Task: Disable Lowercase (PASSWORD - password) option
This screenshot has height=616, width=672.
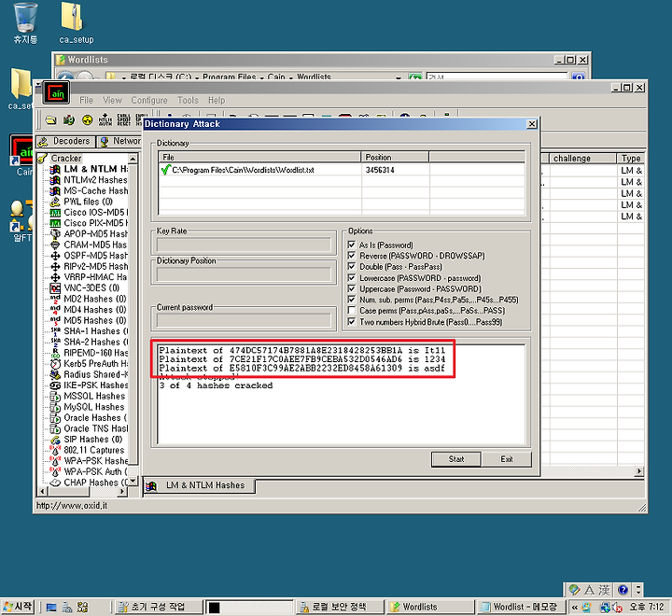Action: [x=352, y=278]
